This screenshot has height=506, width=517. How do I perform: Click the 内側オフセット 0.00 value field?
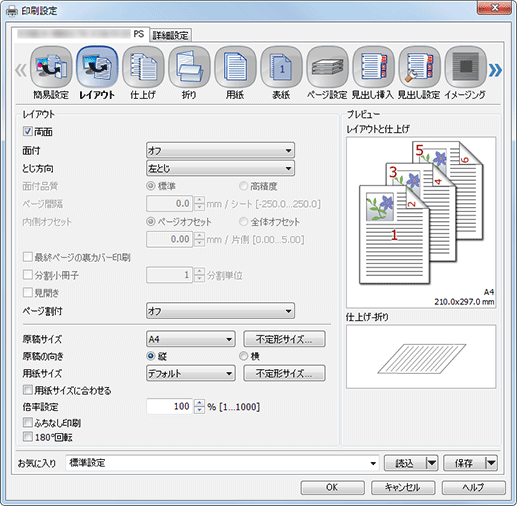click(170, 239)
